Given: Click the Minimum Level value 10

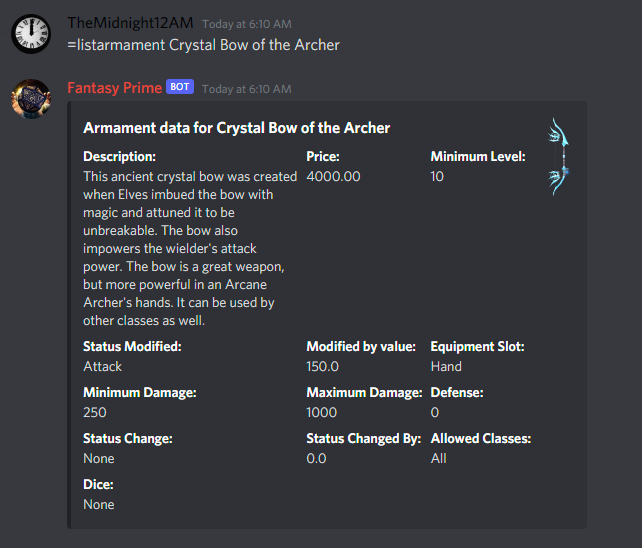Looking at the screenshot, I should [x=437, y=177].
